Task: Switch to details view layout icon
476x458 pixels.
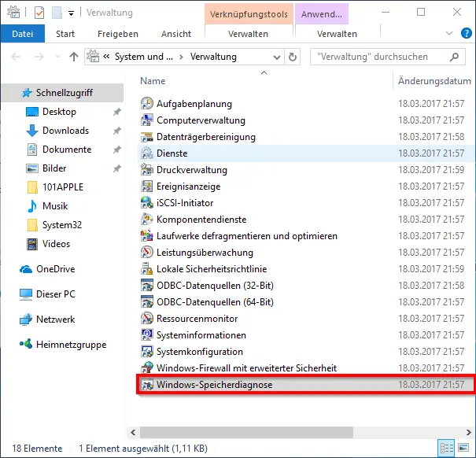Action: 446,448
